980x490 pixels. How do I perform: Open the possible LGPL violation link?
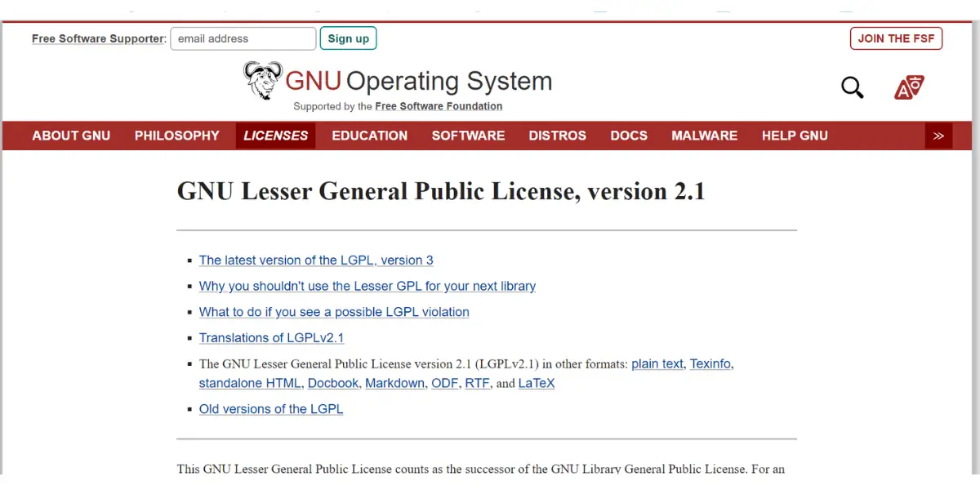(334, 312)
